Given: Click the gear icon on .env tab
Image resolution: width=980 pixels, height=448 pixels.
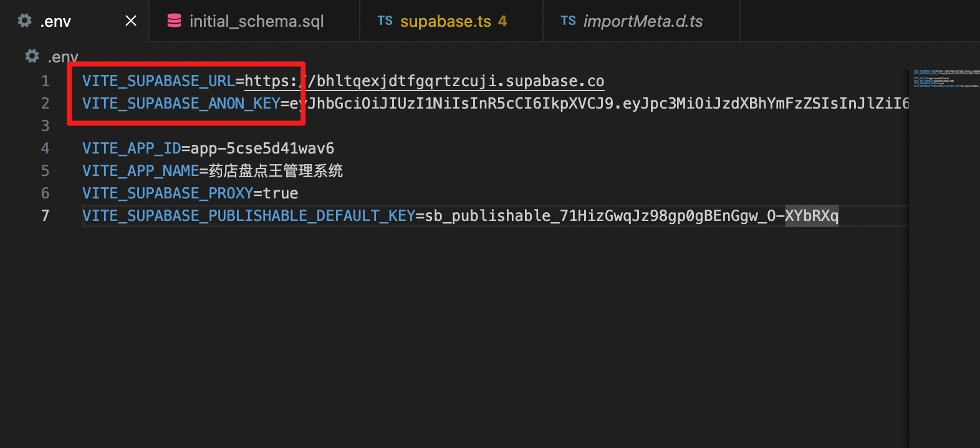Looking at the screenshot, I should coord(24,21).
